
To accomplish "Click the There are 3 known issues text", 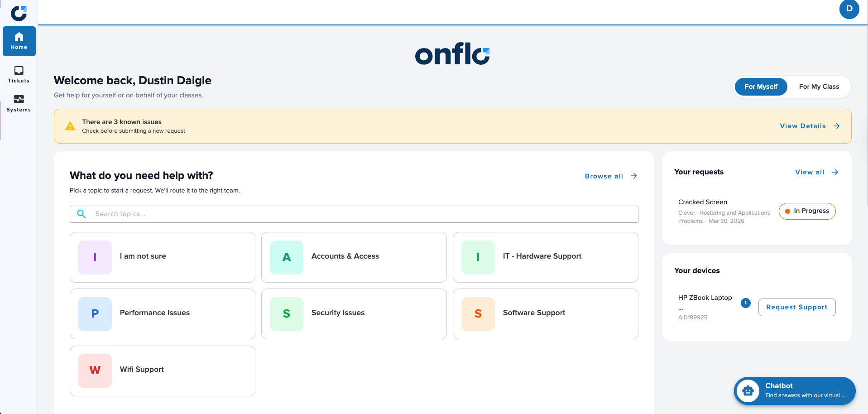I will point(122,122).
